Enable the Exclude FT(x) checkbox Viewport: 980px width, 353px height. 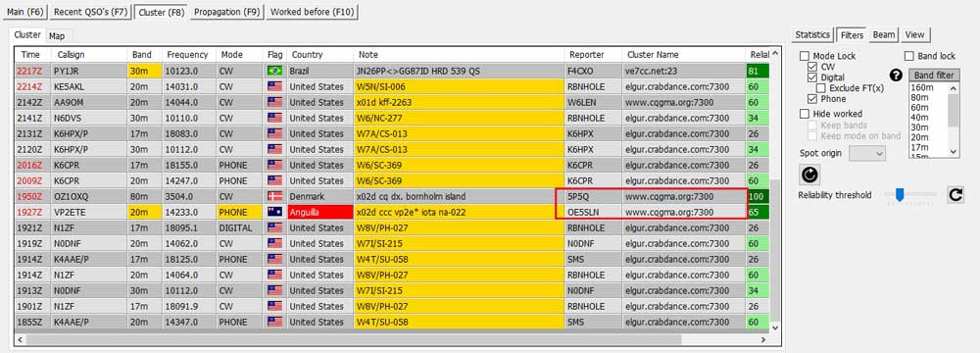click(x=821, y=88)
